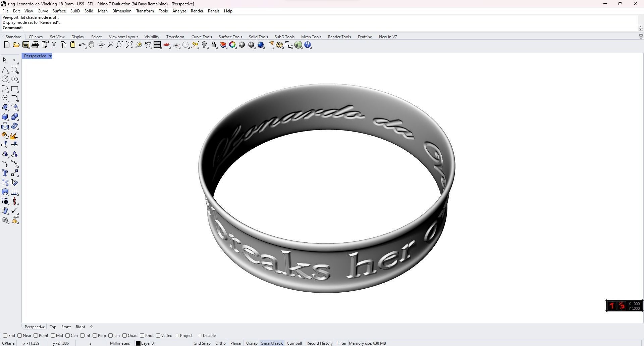644x346 pixels.
Task: Click the New file icon
Action: [x=7, y=45]
